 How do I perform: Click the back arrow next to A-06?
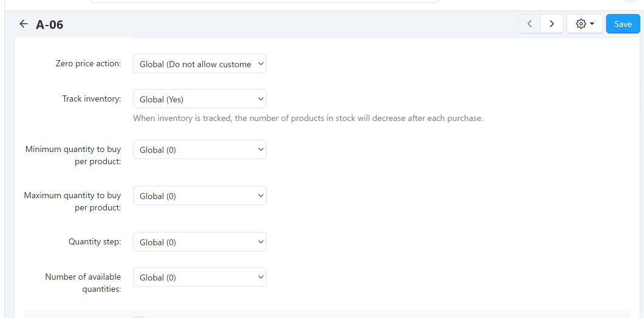(24, 24)
